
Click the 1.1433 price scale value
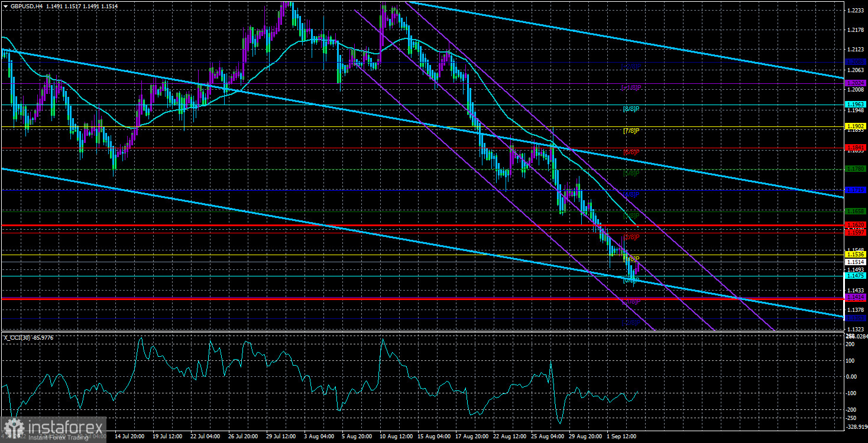pos(855,290)
